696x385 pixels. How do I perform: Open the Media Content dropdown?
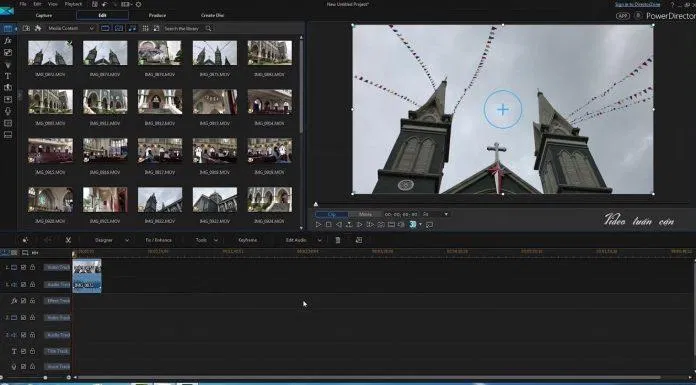[71, 28]
